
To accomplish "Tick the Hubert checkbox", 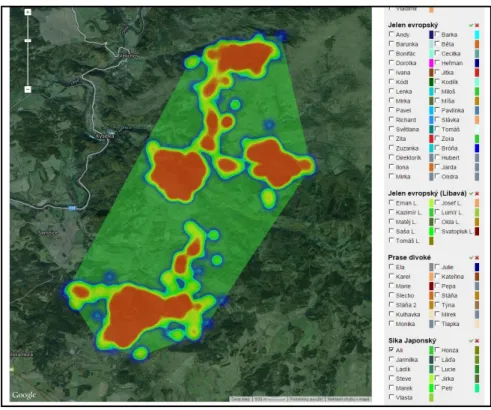I will click(437, 157).
